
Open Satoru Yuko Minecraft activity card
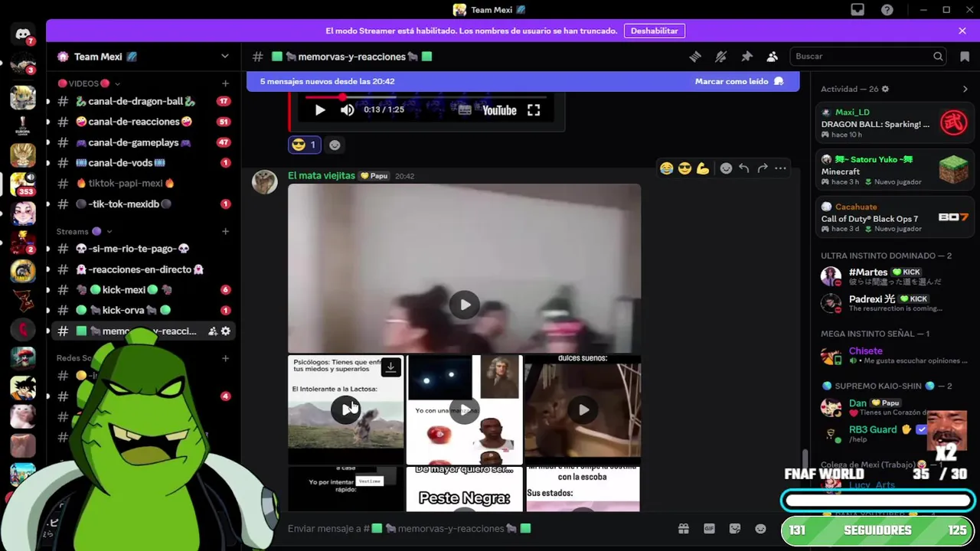894,171
